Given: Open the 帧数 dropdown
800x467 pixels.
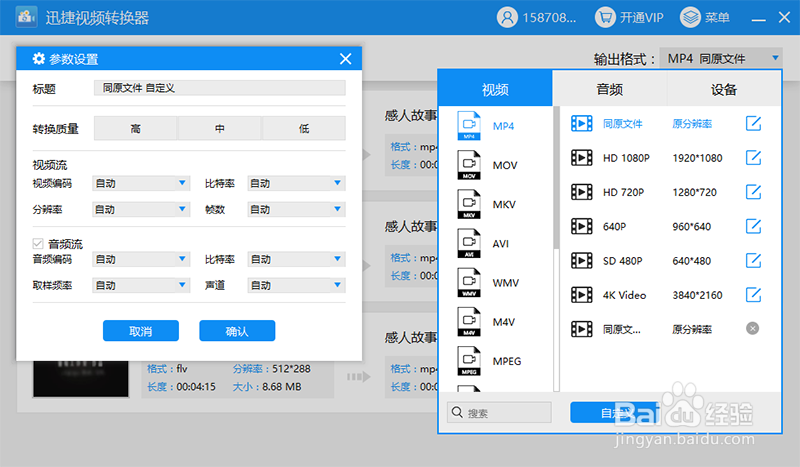Looking at the screenshot, I should coord(296,209).
